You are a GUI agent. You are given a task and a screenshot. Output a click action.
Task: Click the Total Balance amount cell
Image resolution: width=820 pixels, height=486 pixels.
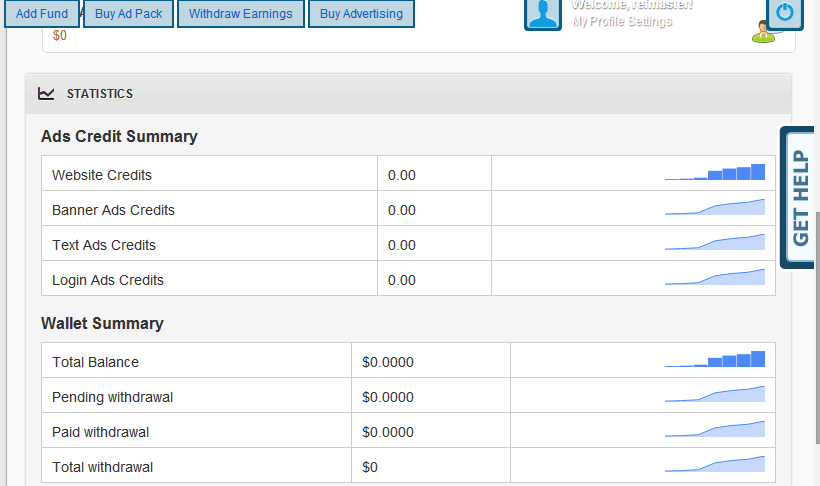pyautogui.click(x=430, y=362)
